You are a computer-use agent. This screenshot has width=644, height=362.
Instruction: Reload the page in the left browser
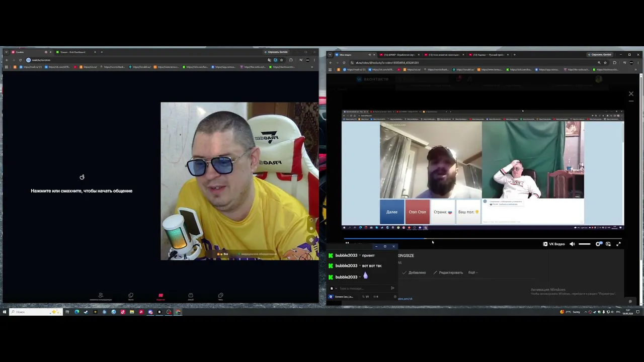[21, 60]
